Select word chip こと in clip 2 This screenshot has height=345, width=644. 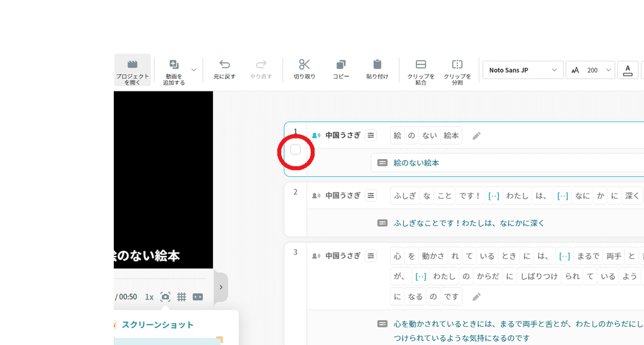point(445,196)
